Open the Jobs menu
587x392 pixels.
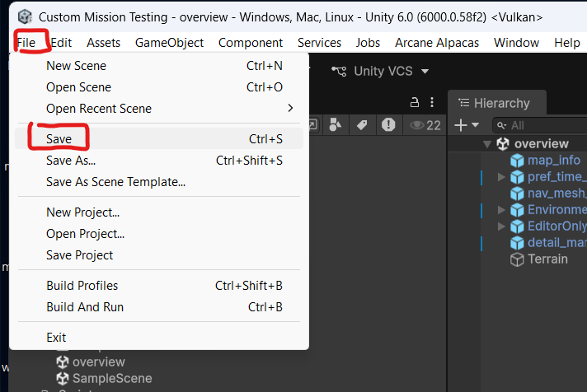click(368, 43)
